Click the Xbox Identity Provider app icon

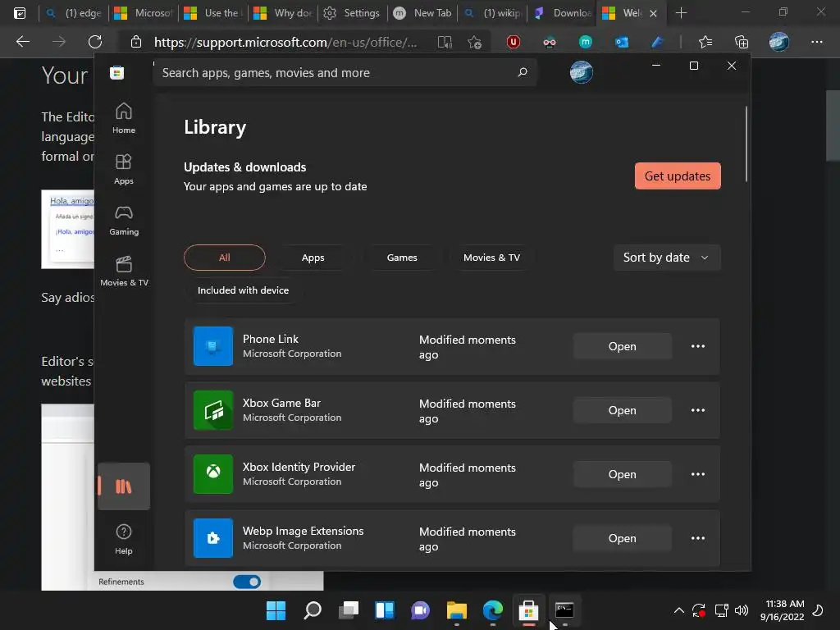pos(213,474)
